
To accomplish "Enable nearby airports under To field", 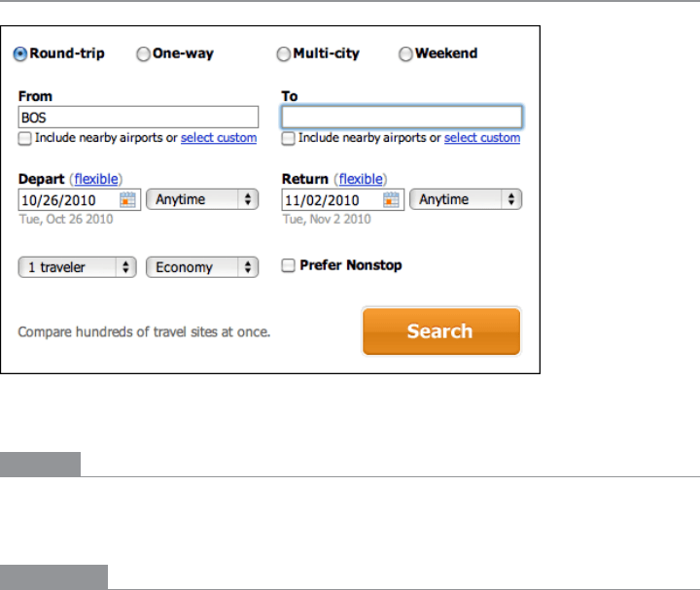I will [289, 139].
